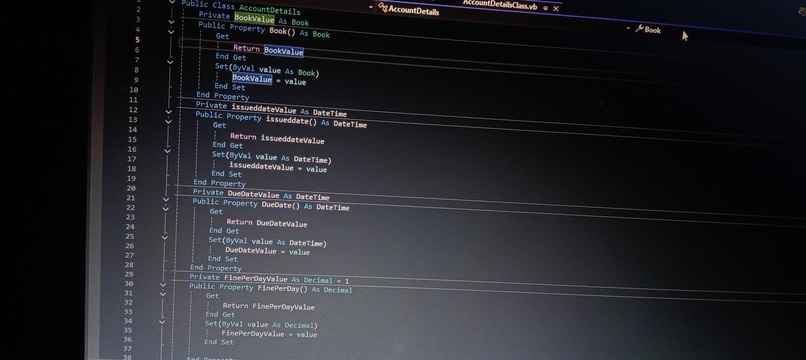Image resolution: width=806 pixels, height=360 pixels.
Task: Collapse the Set block of issueddate property
Action: click(x=167, y=151)
